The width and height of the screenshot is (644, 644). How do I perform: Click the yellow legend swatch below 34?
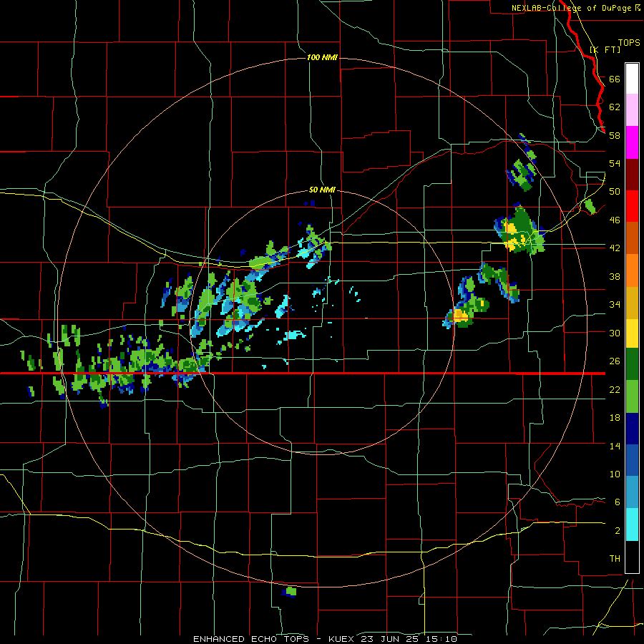632,333
